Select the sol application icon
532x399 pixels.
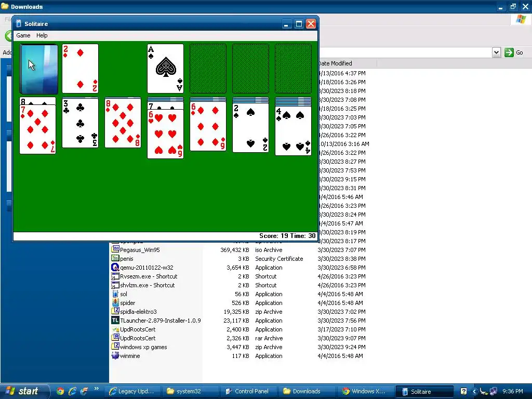point(115,294)
